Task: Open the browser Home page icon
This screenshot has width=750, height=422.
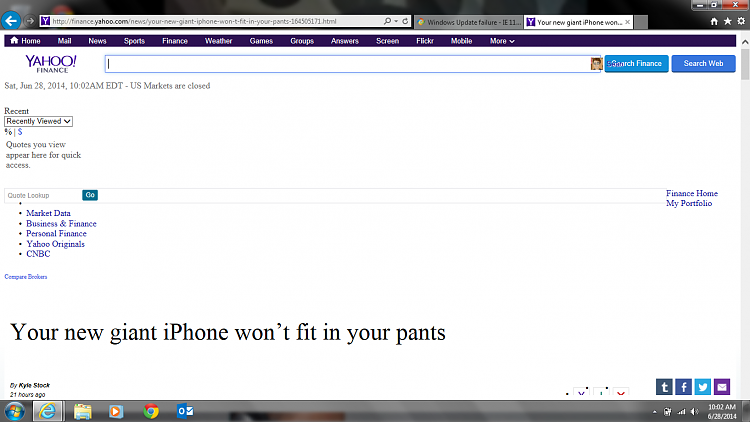Action: click(714, 21)
